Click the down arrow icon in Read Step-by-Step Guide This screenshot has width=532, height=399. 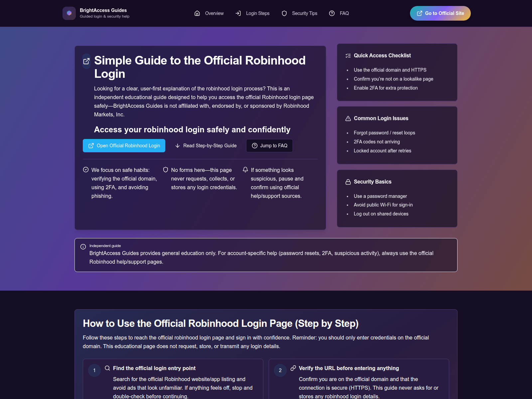[x=178, y=146]
